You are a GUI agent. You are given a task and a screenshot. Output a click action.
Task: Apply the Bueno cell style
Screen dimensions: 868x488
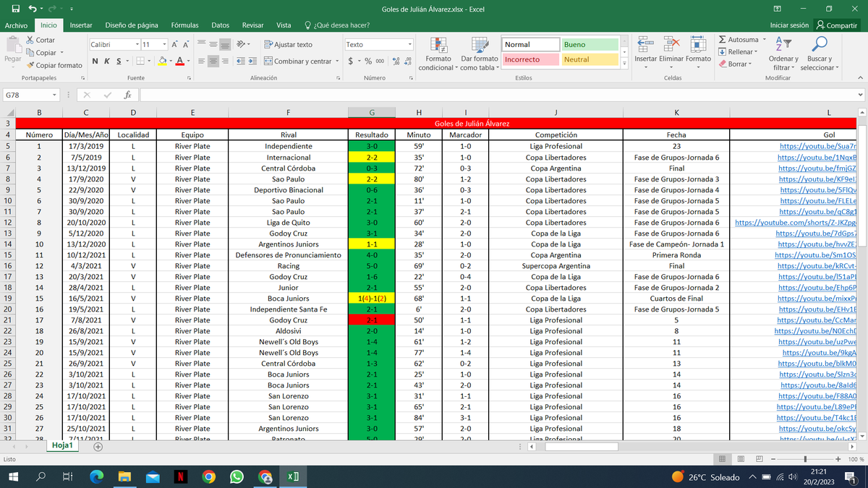click(590, 45)
